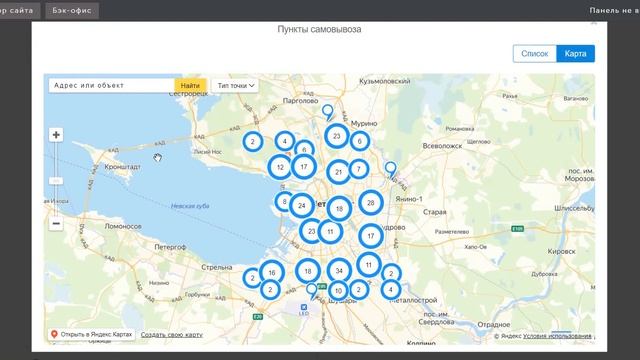Click the Всеволожск map label
This screenshot has height=360, width=640.
442,146
